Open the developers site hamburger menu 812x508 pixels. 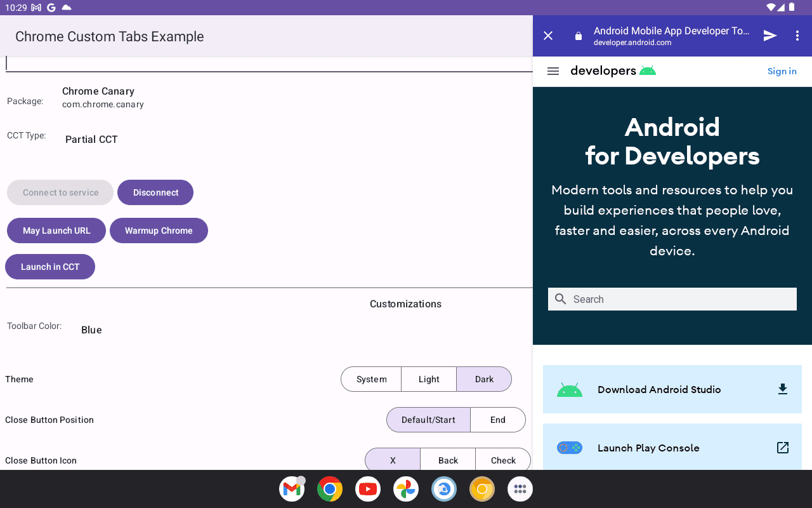[x=553, y=70]
